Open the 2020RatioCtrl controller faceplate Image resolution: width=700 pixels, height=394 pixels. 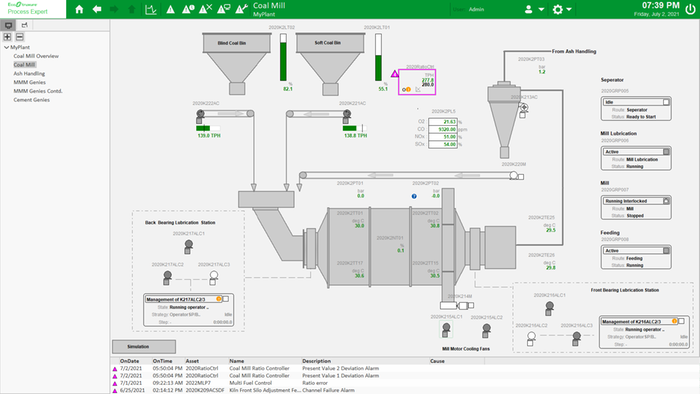pos(417,82)
